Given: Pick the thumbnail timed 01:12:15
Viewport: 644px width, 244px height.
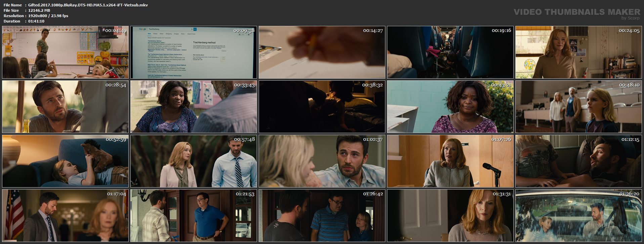Looking at the screenshot, I should tap(578, 161).
